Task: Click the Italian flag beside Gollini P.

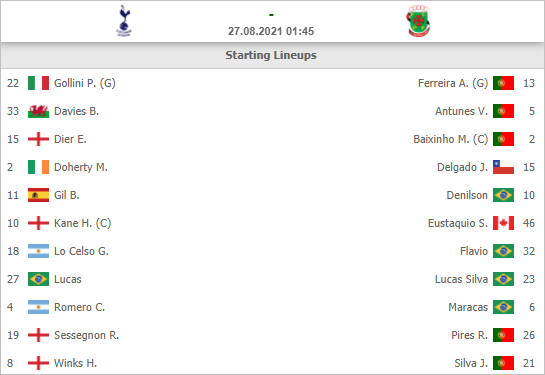Action: [x=38, y=83]
